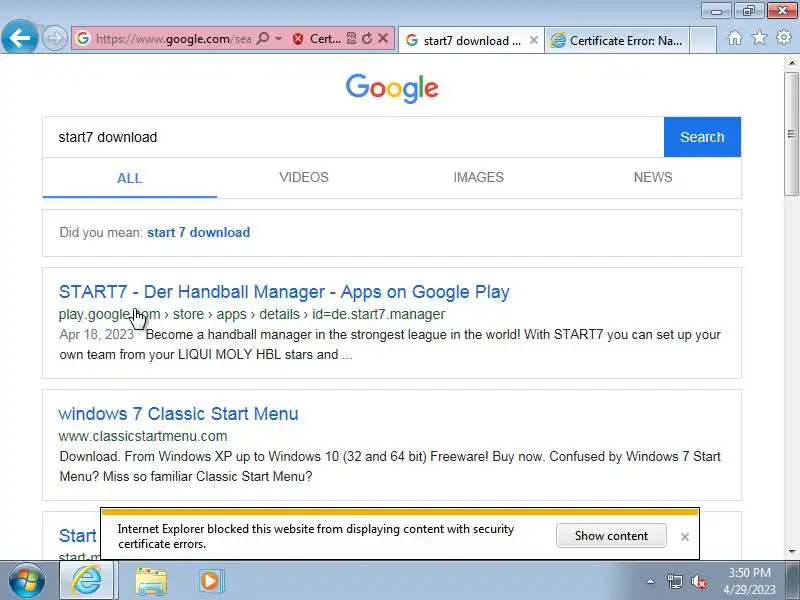Switch to the Certificate Error tab

[617, 40]
